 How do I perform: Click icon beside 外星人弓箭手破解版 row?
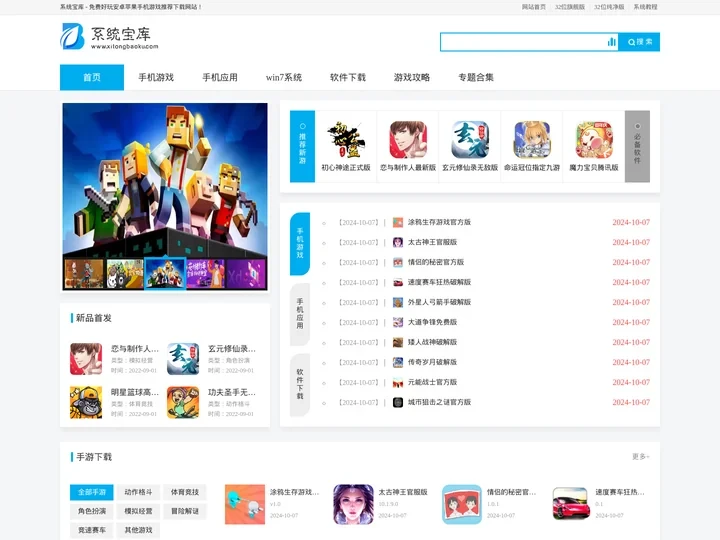[x=398, y=302]
